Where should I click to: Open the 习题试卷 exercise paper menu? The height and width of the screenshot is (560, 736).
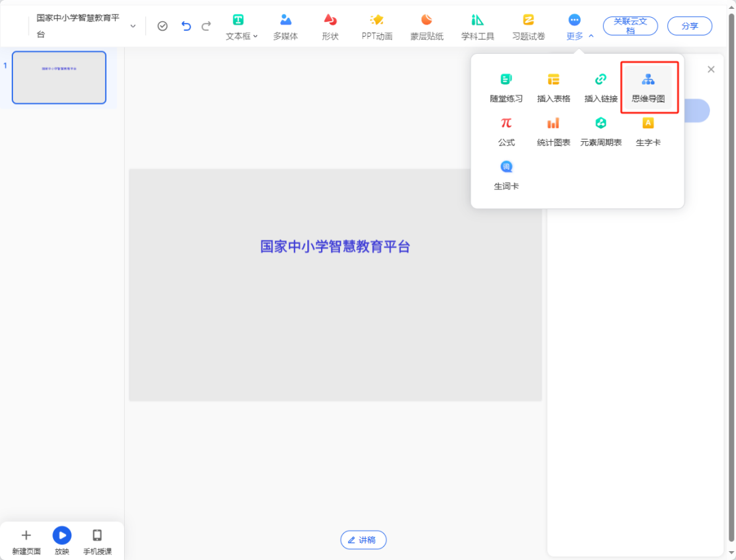[528, 26]
